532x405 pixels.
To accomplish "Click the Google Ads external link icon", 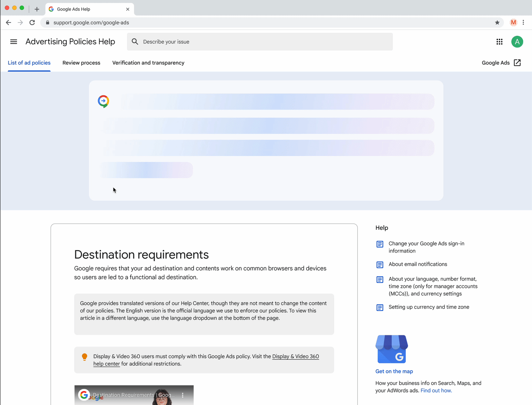I will click(517, 63).
